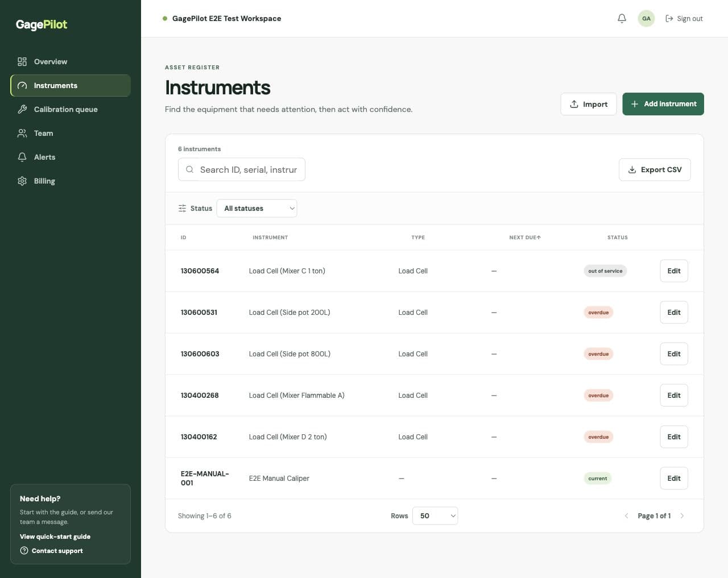Image resolution: width=728 pixels, height=578 pixels.
Task: Select Instruments in the sidebar
Action: pos(71,85)
